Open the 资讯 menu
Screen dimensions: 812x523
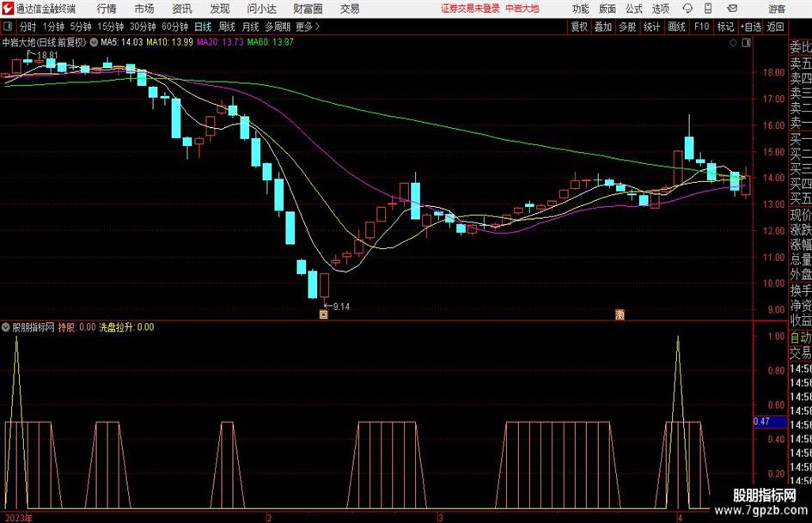pyautogui.click(x=182, y=9)
